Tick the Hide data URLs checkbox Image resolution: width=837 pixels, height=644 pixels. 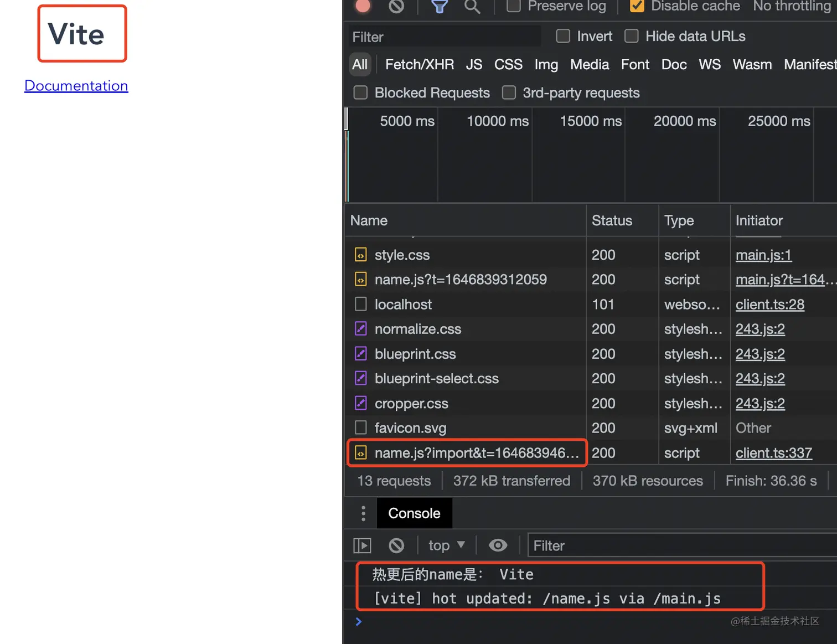tap(632, 36)
